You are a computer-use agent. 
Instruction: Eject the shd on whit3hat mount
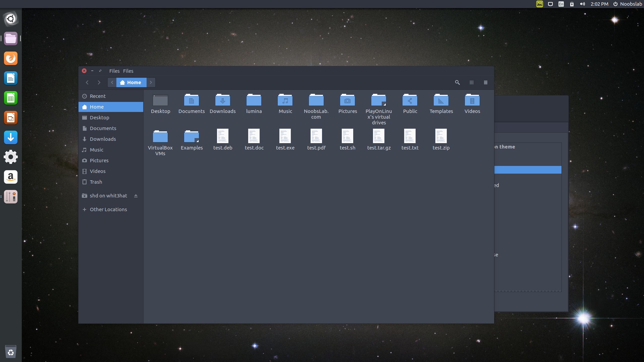[x=136, y=196]
